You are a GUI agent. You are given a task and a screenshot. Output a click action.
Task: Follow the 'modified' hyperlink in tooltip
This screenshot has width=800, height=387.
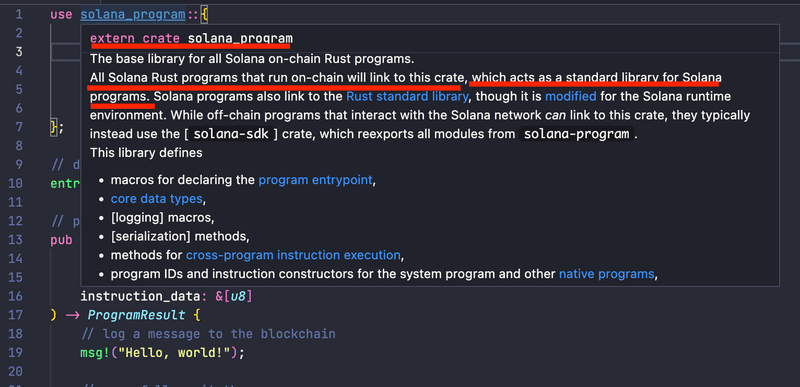click(570, 96)
